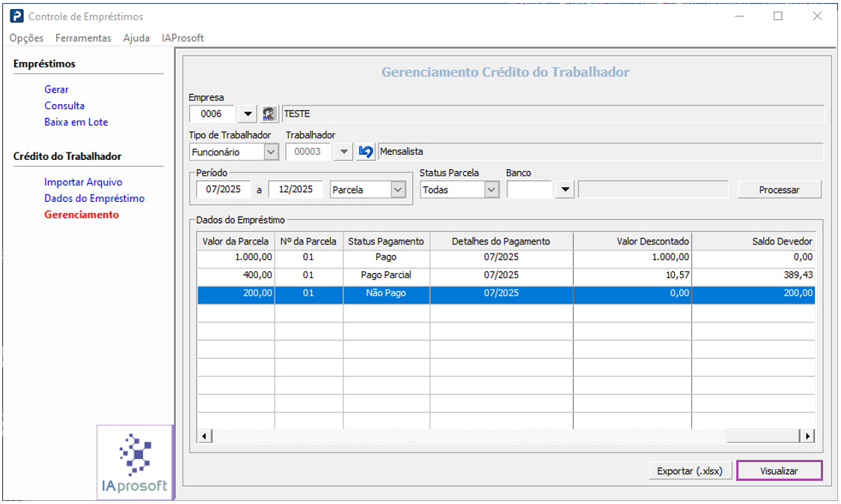Viewport: 841px width, 504px height.
Task: Click the application icon in title bar
Action: 16,16
